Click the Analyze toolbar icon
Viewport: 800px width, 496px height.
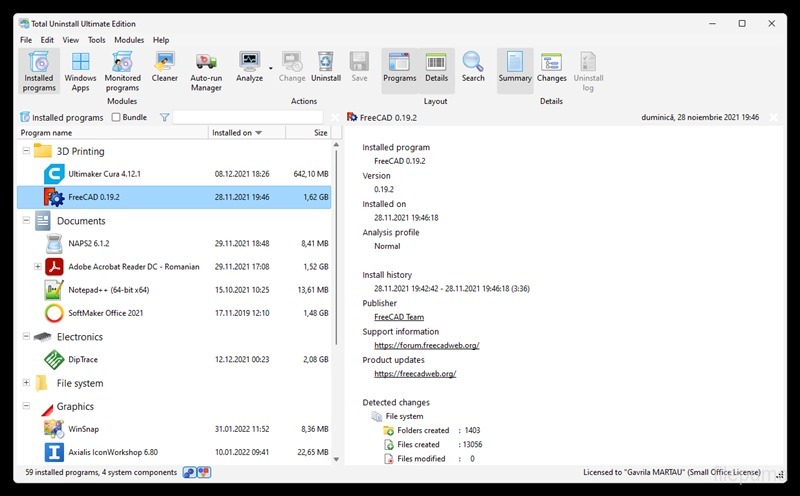(249, 68)
